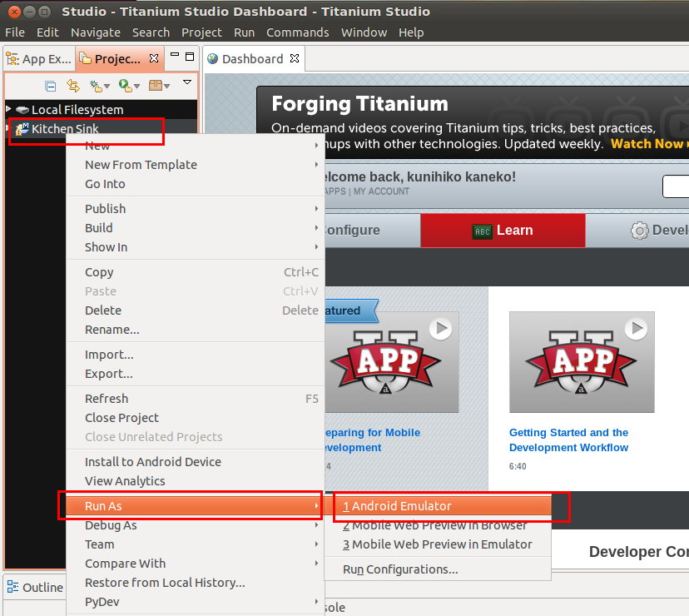Expand the PyDev submenu
Screen dimensions: 689x616
tap(195, 602)
